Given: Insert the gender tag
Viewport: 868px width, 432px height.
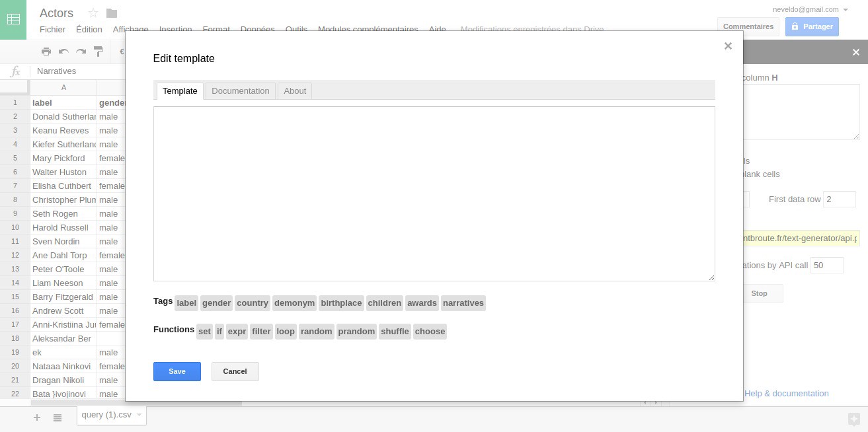Looking at the screenshot, I should (217, 303).
